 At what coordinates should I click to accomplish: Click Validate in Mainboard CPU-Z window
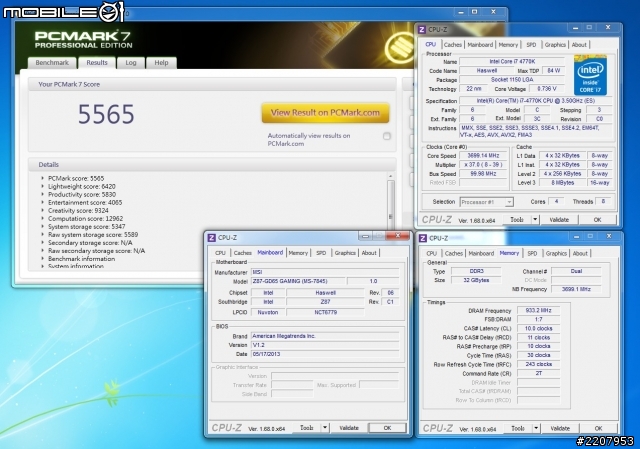point(349,428)
